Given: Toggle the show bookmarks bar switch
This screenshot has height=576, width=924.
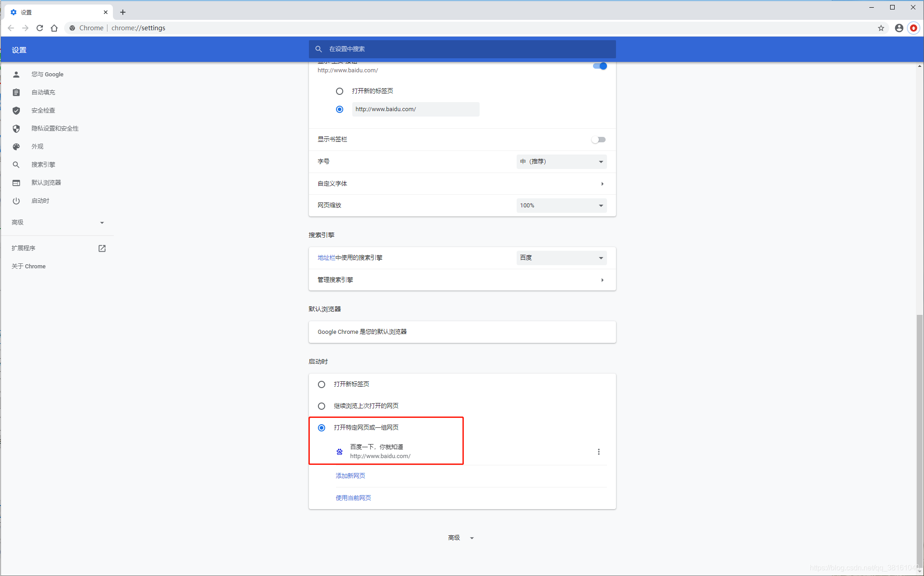Looking at the screenshot, I should [x=599, y=140].
